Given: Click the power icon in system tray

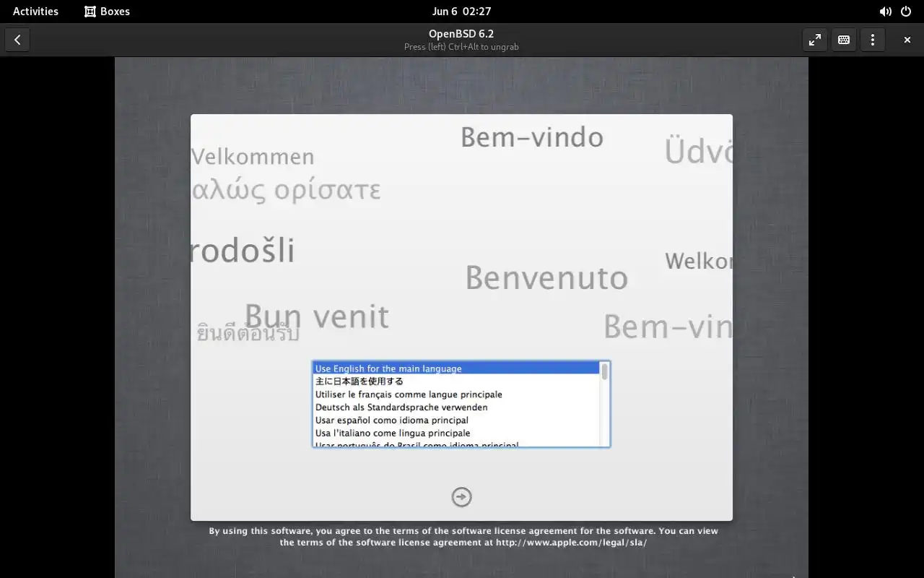Looking at the screenshot, I should (906, 12).
